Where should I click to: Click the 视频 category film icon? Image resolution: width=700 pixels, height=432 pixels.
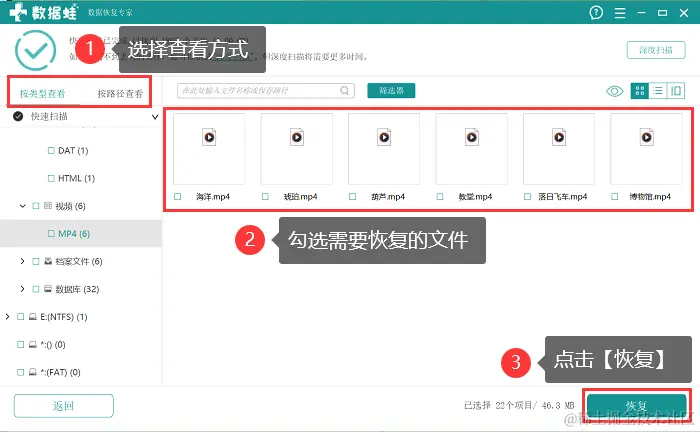48,206
